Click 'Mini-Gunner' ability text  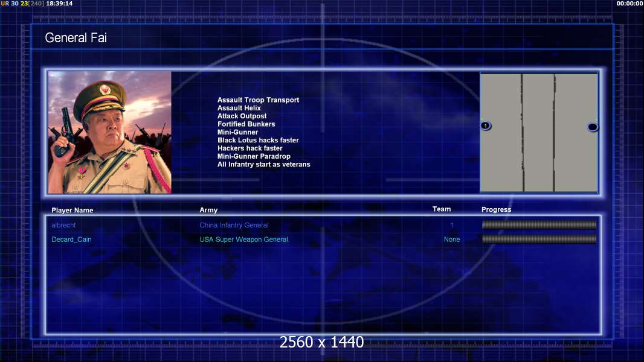coord(238,132)
